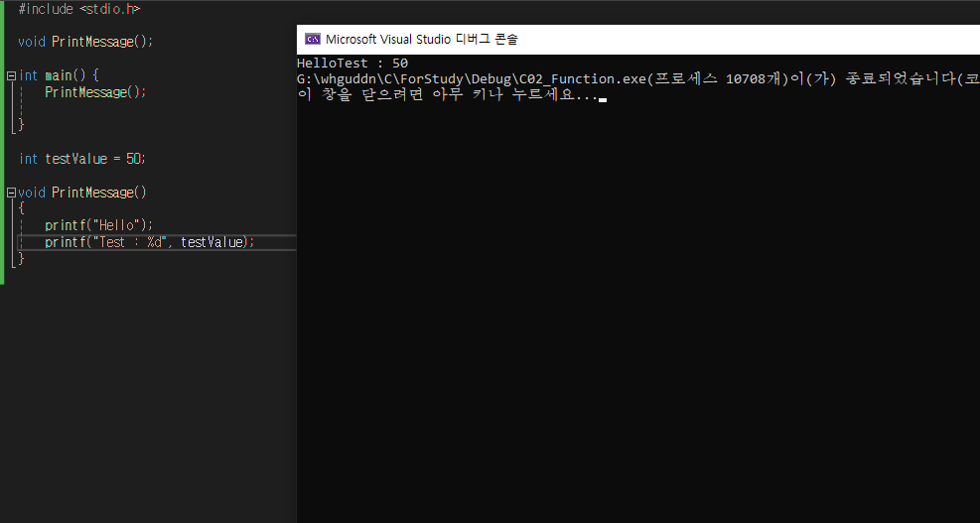Screen dimensions: 980x523
Task: Click the console icon in debug console title
Action: [x=313, y=40]
